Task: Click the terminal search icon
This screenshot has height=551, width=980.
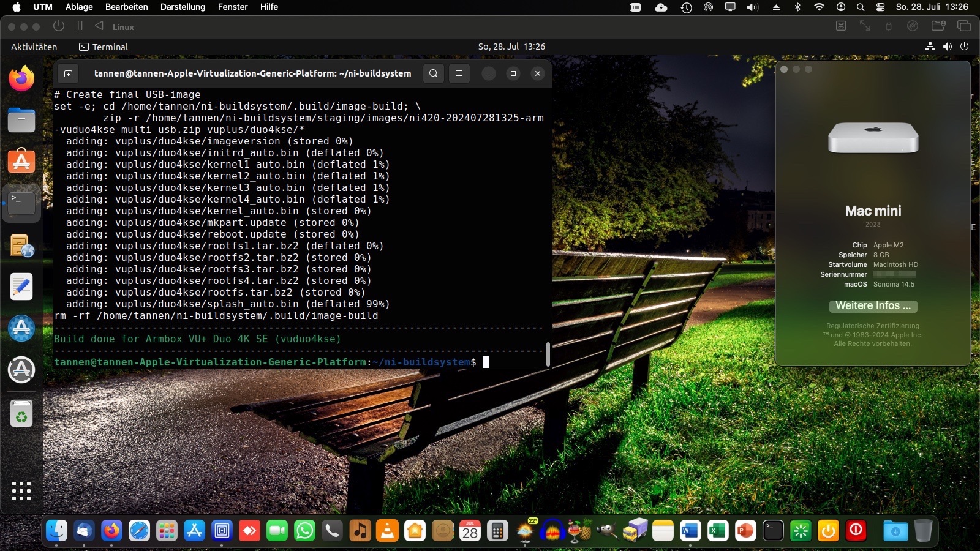Action: pos(433,73)
